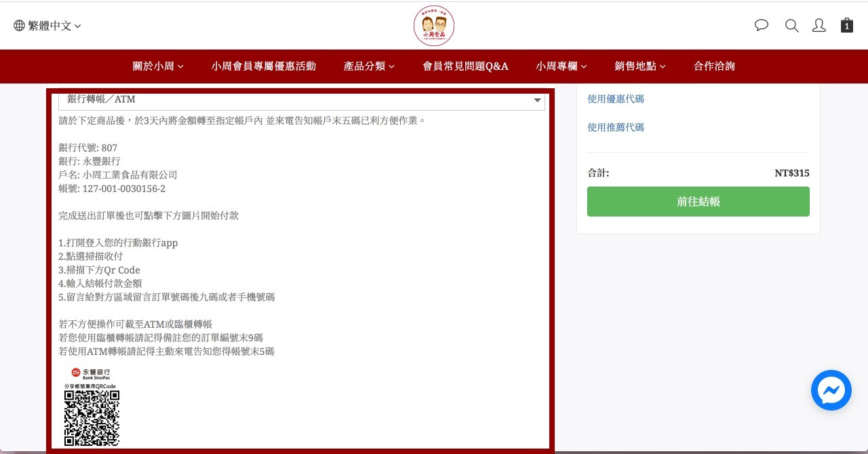Expand the 小周專欄 menu
The image size is (868, 454).
click(x=561, y=66)
